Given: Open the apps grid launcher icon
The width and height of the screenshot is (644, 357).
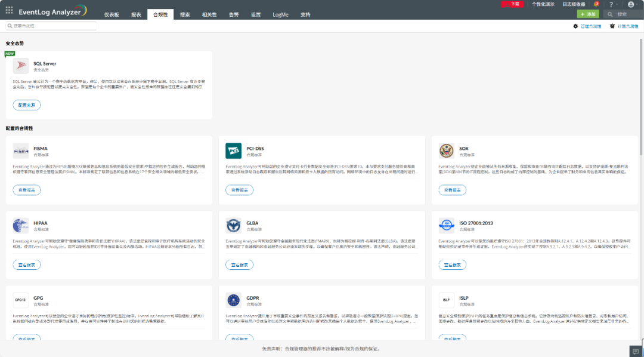Looking at the screenshot, I should pyautogui.click(x=9, y=10).
